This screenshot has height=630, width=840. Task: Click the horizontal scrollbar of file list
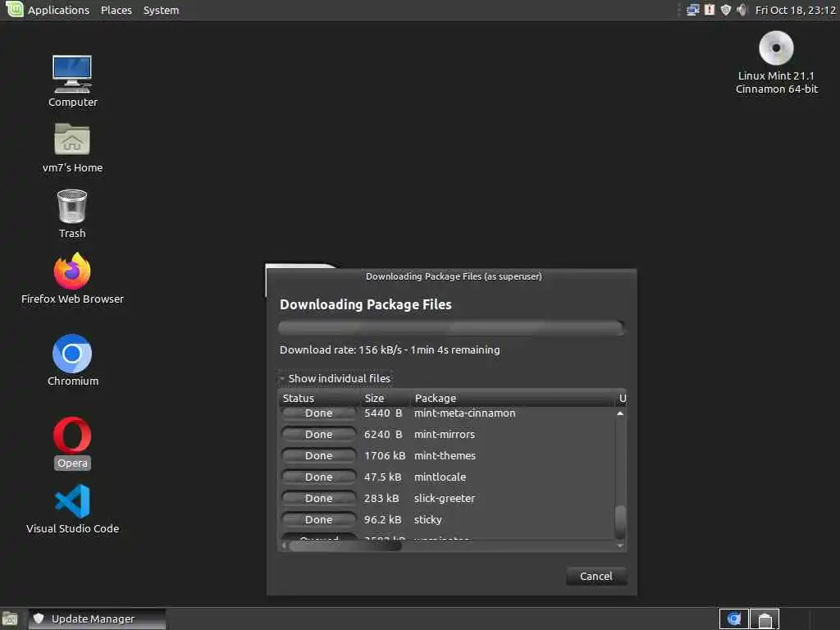click(345, 546)
